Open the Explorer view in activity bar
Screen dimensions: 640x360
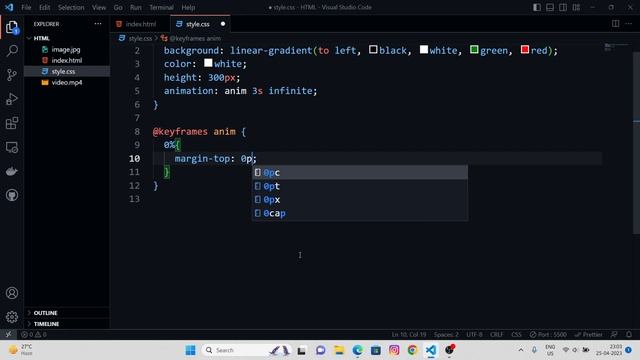[x=12, y=27]
